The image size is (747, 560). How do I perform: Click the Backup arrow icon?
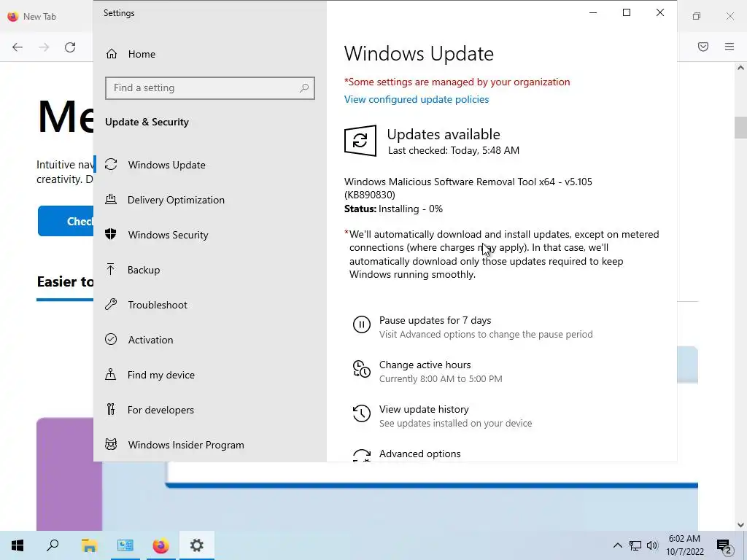tap(111, 270)
